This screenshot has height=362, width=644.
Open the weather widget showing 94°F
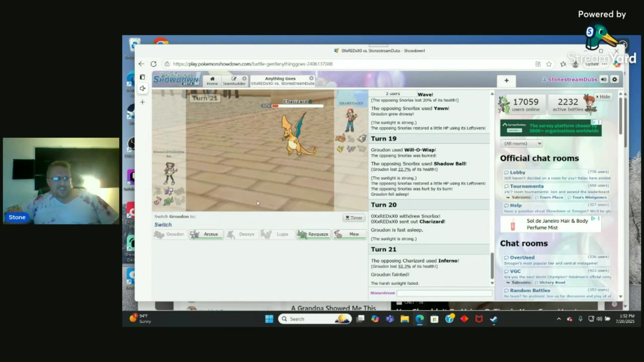(x=141, y=318)
